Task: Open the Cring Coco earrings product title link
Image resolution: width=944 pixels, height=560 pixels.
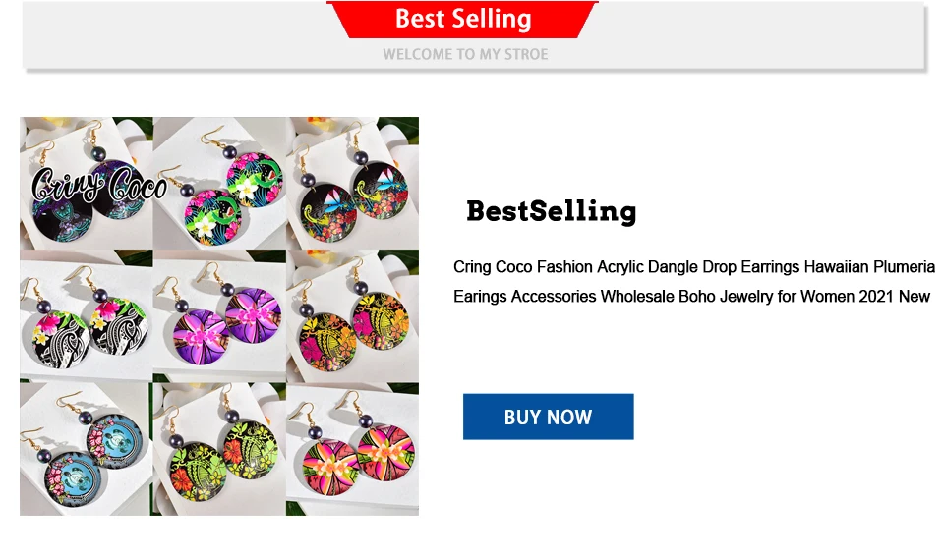Action: coord(693,282)
